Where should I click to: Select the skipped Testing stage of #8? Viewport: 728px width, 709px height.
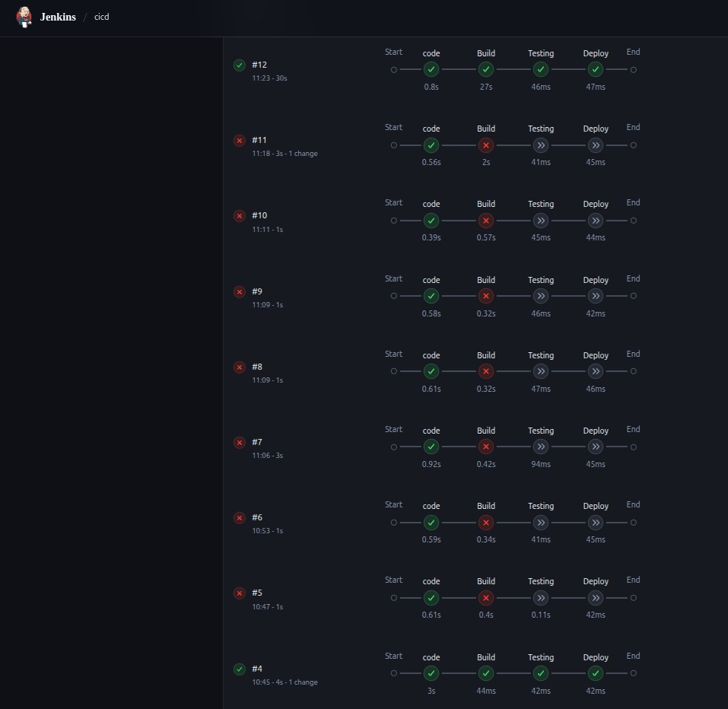(x=541, y=371)
